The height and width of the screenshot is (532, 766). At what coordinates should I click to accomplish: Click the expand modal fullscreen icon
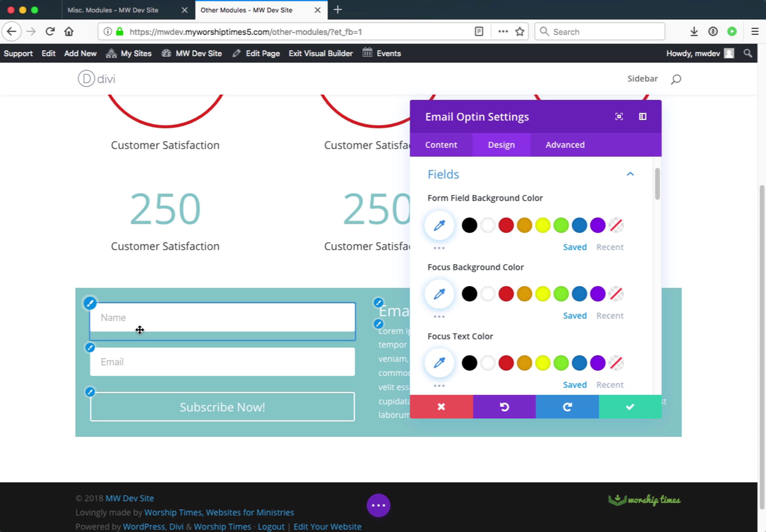pos(619,117)
